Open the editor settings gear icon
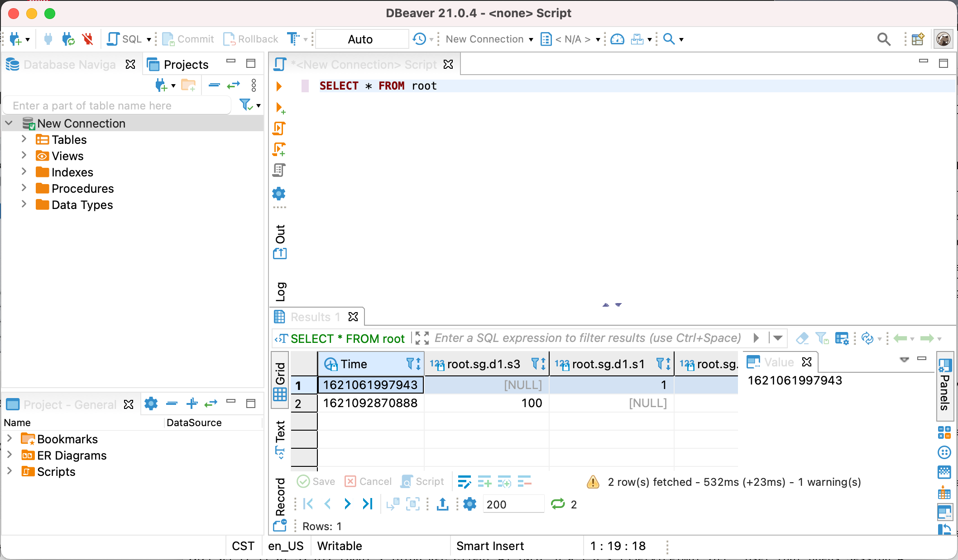This screenshot has width=958, height=560. click(x=279, y=194)
